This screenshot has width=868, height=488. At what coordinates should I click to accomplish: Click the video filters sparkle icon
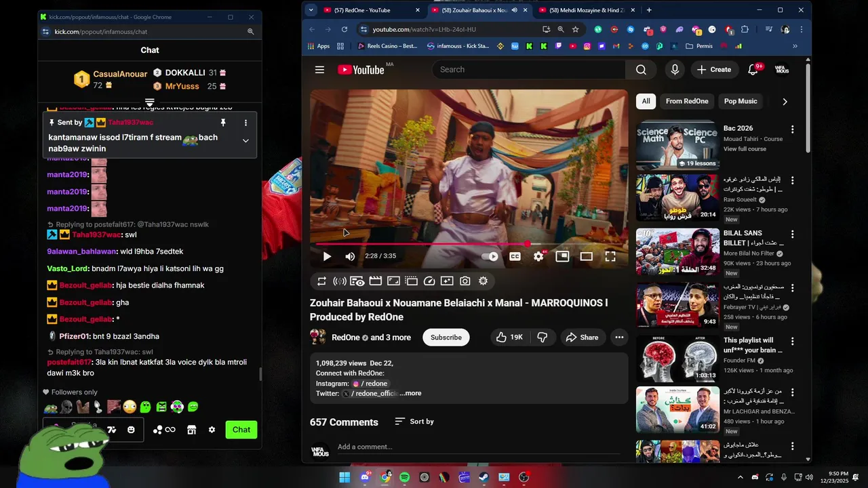(447, 281)
